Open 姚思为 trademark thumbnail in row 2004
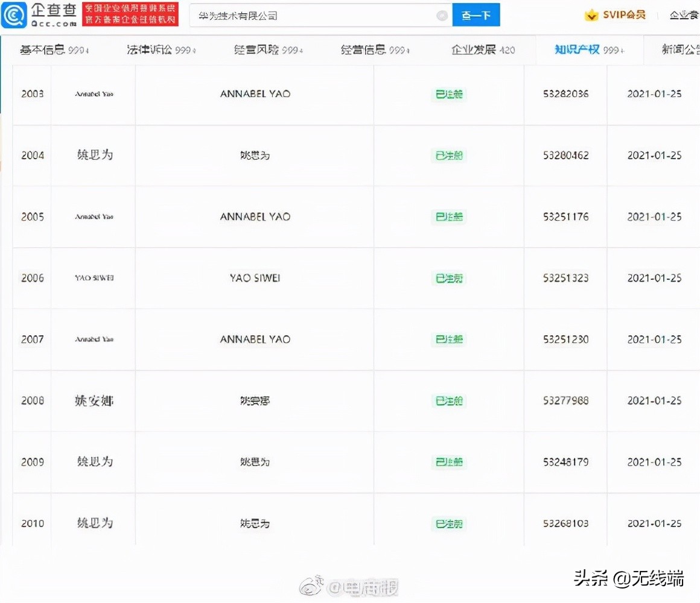 click(95, 155)
